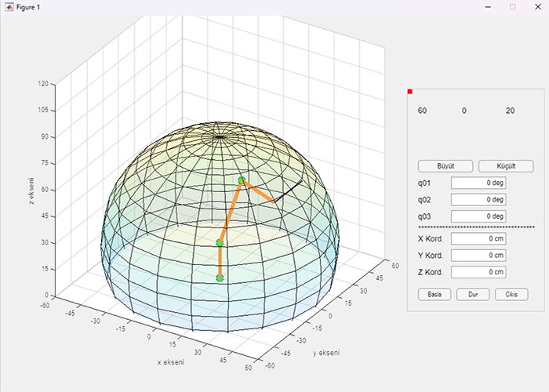549x392 pixels.
Task: Focus the q02 angle input field
Action: (478, 199)
